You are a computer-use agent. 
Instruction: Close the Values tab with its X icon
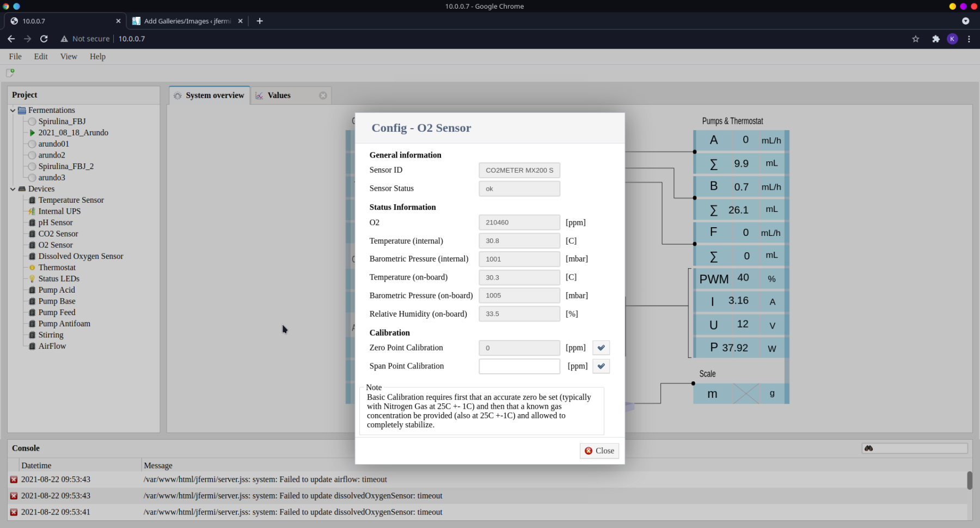click(323, 95)
